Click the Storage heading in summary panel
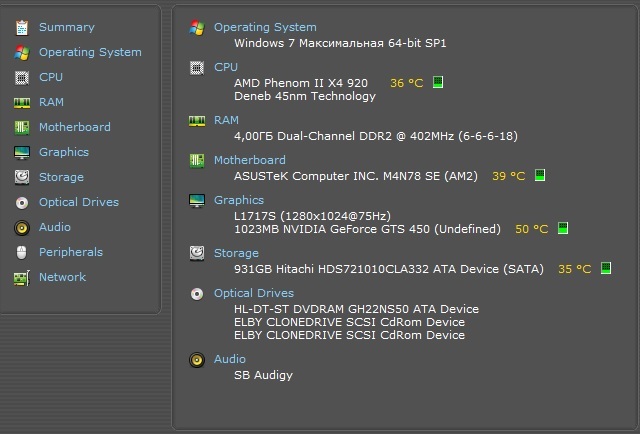Screen dimensions: 640x434 click(236, 253)
